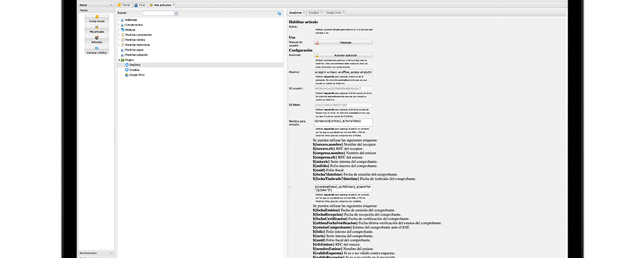
Task: Collapse the Plugins tree node
Action: pos(118,60)
